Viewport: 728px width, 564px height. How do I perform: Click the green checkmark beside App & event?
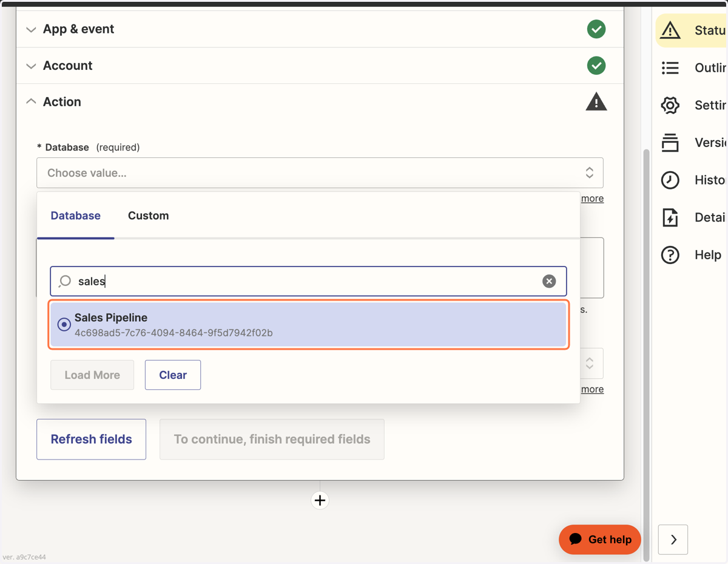click(x=596, y=29)
